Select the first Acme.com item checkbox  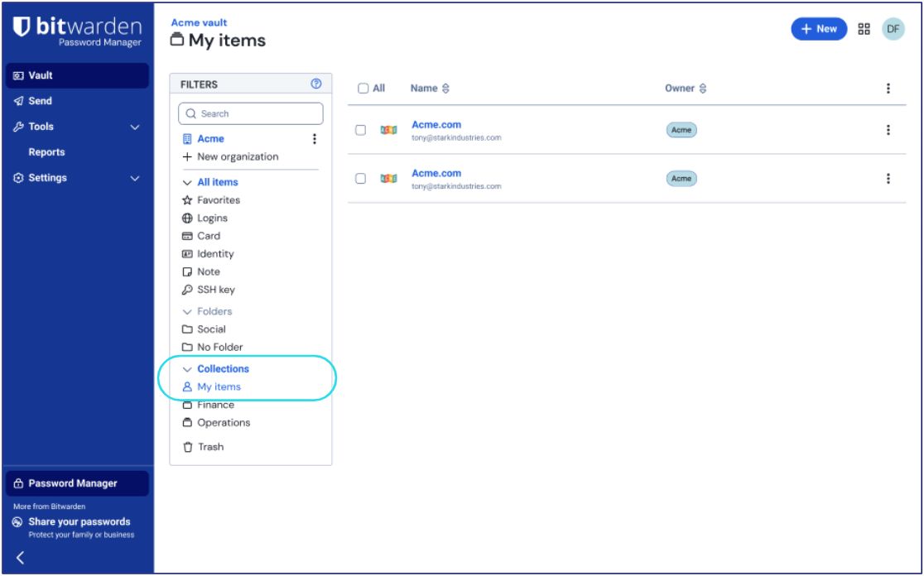tap(360, 130)
